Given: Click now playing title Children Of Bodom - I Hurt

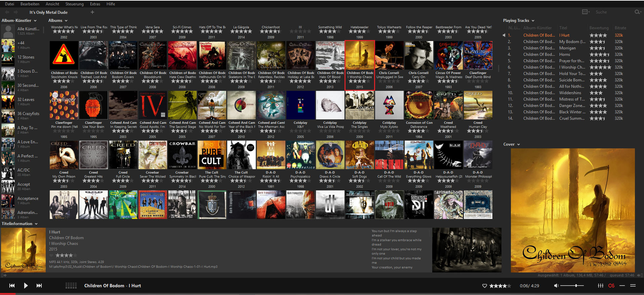Looking at the screenshot, I should point(113,286).
